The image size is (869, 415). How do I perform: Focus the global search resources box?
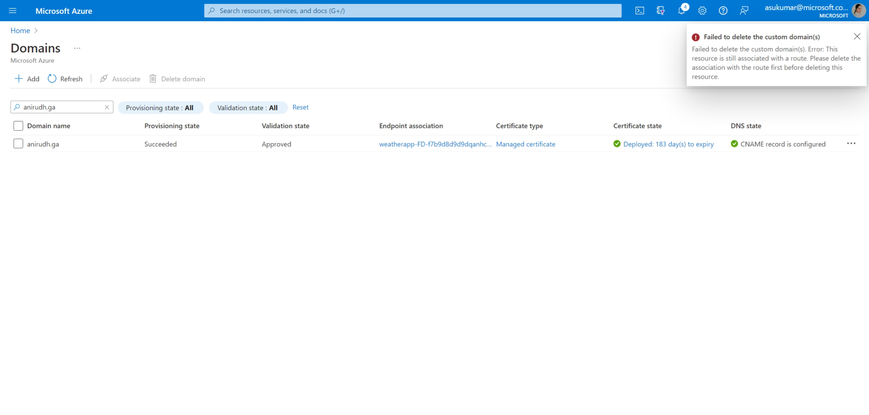tap(413, 11)
